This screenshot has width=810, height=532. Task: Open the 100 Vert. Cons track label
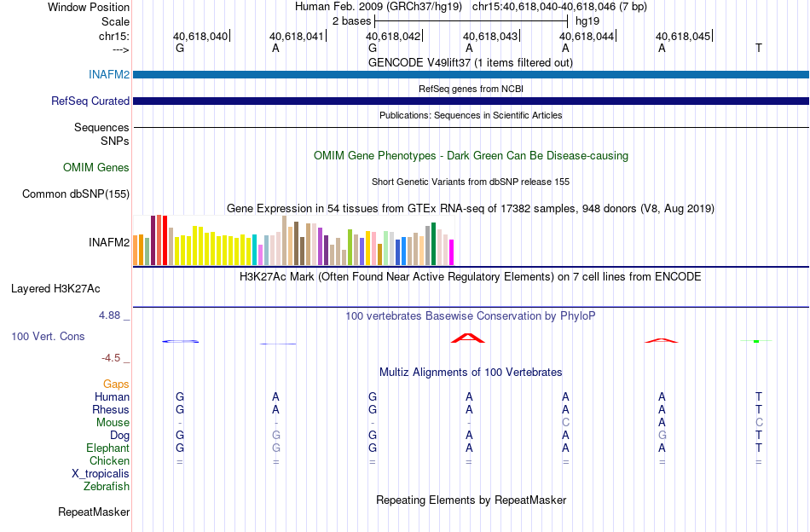pyautogui.click(x=48, y=336)
